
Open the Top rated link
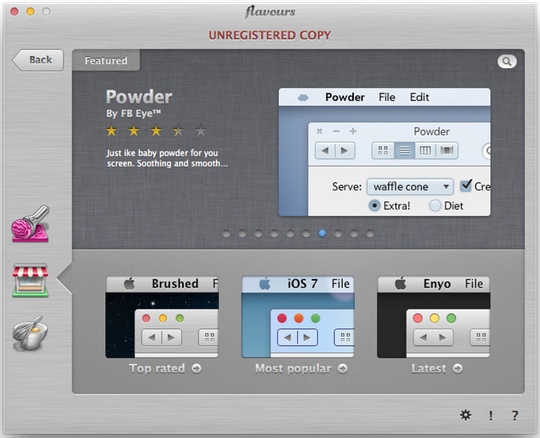[165, 369]
